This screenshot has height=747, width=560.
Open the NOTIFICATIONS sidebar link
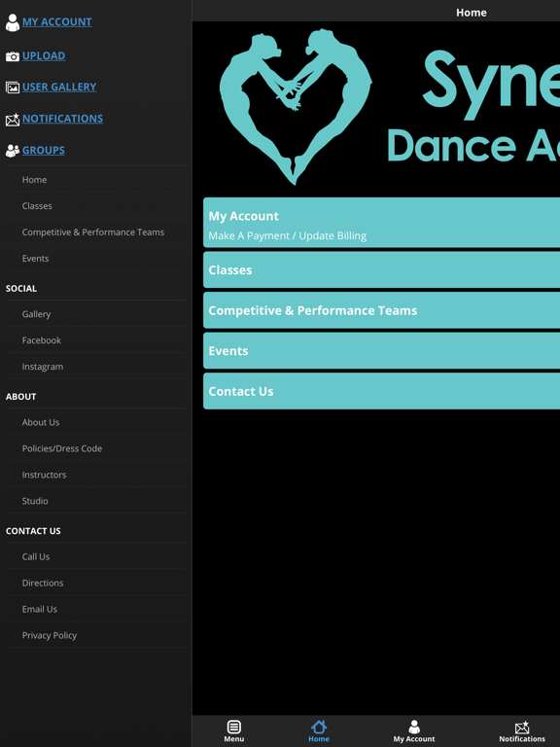[x=62, y=119]
